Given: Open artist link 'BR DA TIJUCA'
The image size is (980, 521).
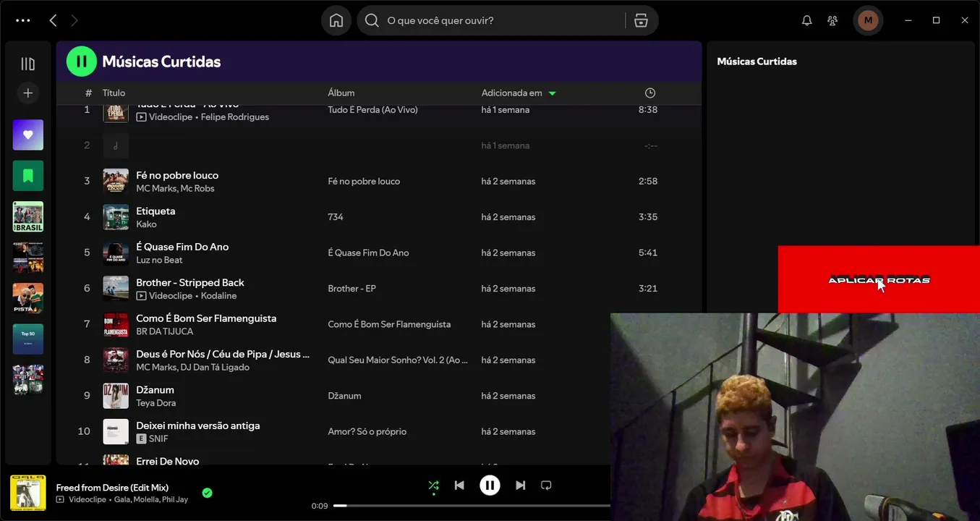Looking at the screenshot, I should click(x=165, y=331).
